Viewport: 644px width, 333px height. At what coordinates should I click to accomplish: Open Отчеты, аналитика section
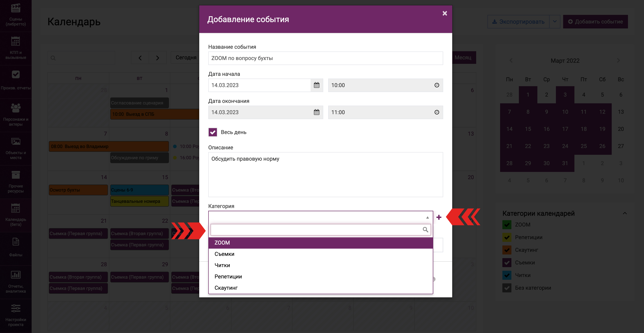click(16, 282)
